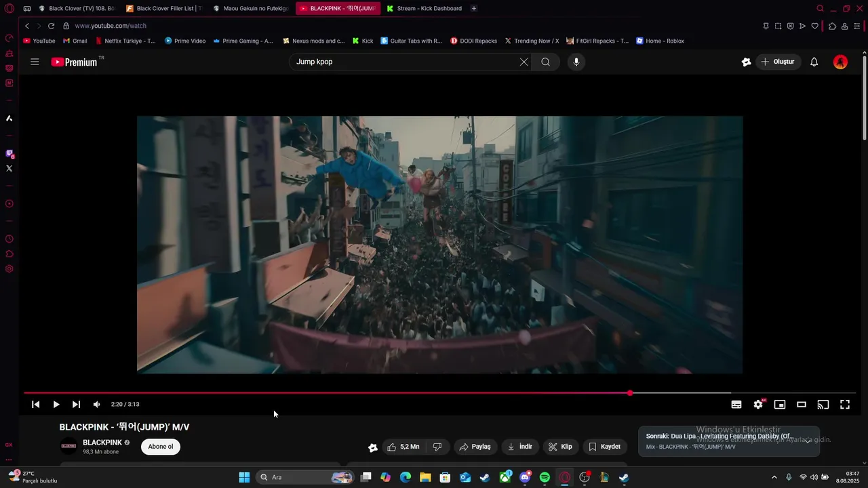Open the Kick bookmark
Viewport: 868px width, 488px height.
[363, 41]
